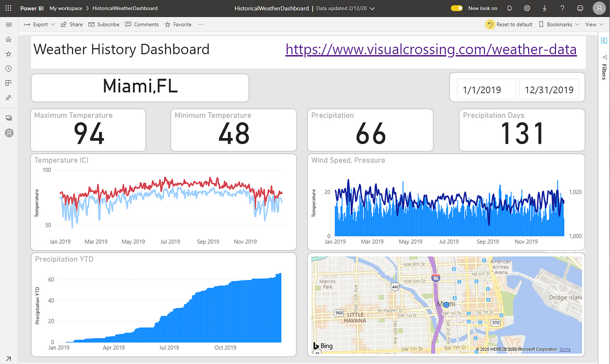Click Subscribe in the toolbar
Viewport: 610px width, 364px height.
point(104,24)
